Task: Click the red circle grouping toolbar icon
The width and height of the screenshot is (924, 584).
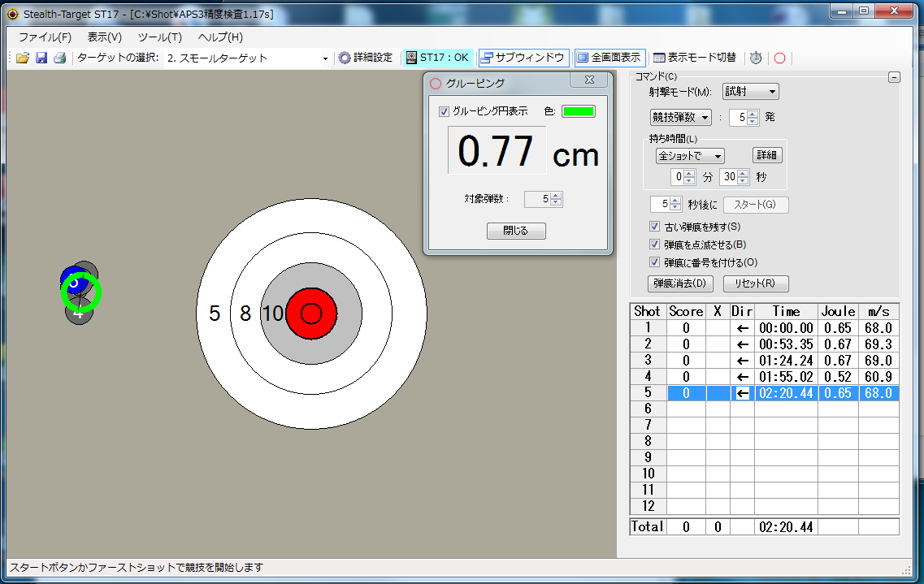Action: click(x=779, y=58)
